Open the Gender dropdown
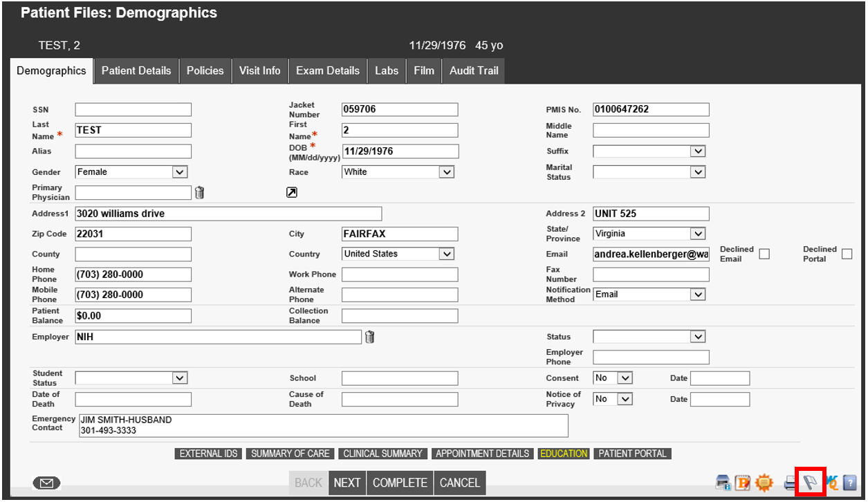The image size is (868, 502). pyautogui.click(x=131, y=172)
